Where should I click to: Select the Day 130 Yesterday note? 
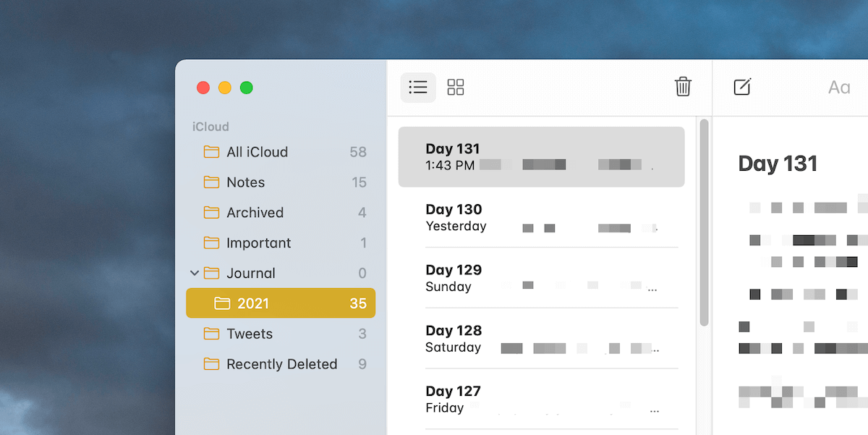click(541, 217)
